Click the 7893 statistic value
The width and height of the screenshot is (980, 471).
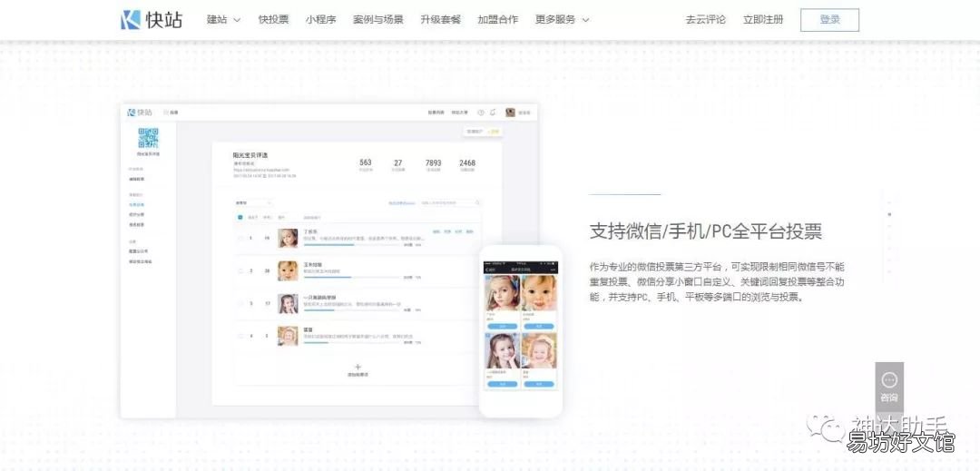[x=434, y=163]
